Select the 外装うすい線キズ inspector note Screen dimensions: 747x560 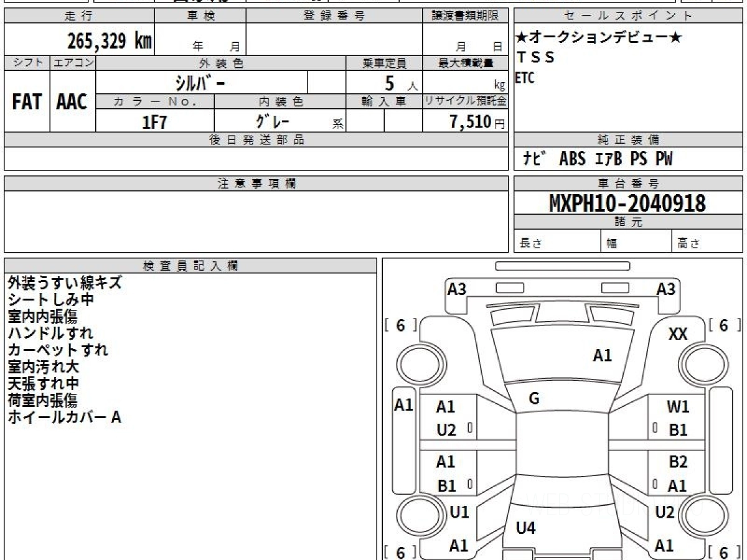tap(65, 282)
